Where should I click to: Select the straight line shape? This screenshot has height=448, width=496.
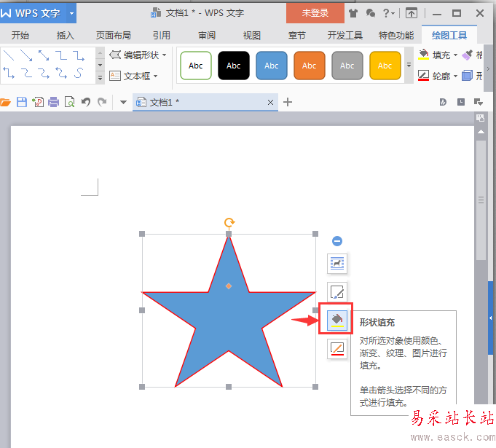point(8,55)
